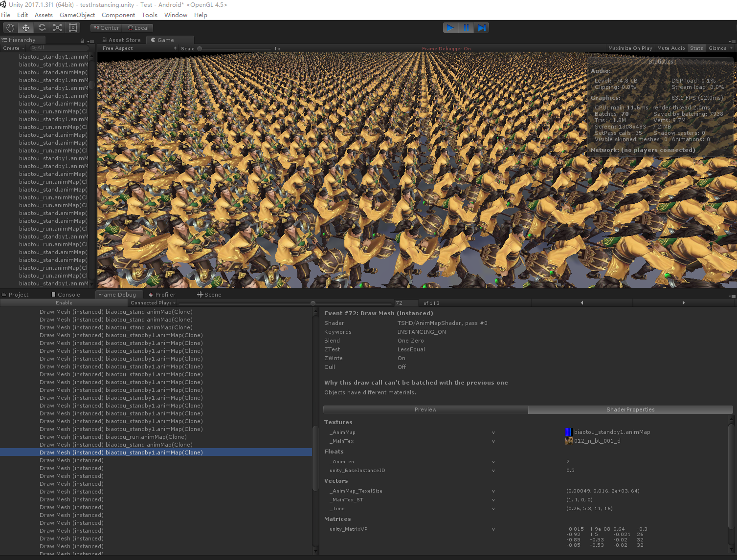The height and width of the screenshot is (560, 737).
Task: Toggle handle rotation Local button
Action: click(138, 28)
